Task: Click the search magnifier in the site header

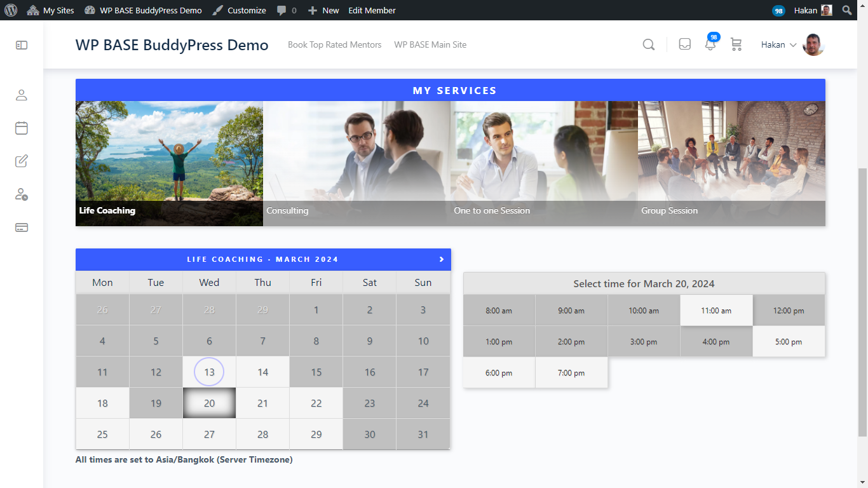Action: pos(648,44)
